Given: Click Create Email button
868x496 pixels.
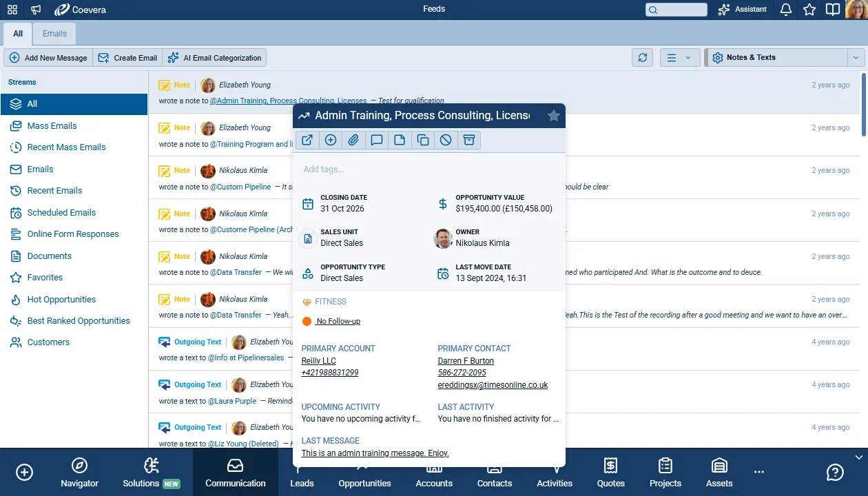Looking at the screenshot, I should [127, 58].
